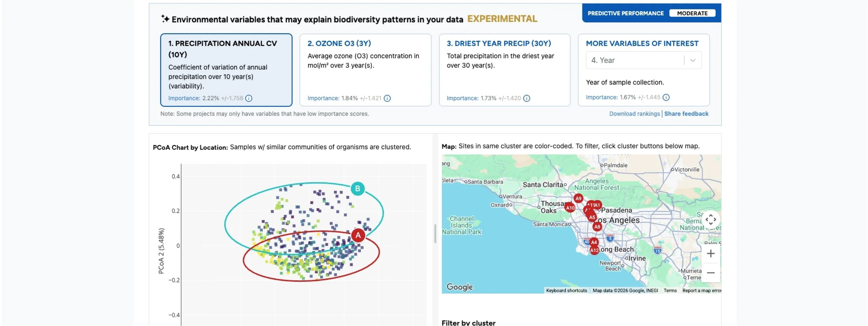Click info icon beside Ozone O3 importance
The height and width of the screenshot is (326, 868).
pyautogui.click(x=387, y=98)
